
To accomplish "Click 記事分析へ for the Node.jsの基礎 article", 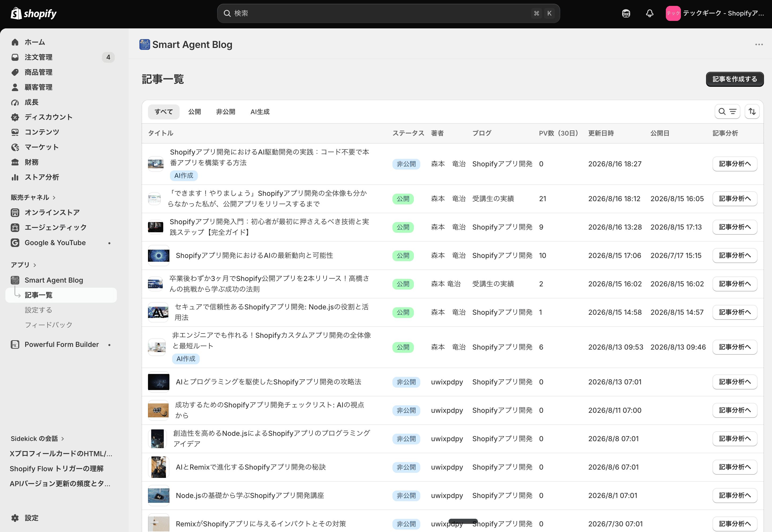I will tap(735, 495).
